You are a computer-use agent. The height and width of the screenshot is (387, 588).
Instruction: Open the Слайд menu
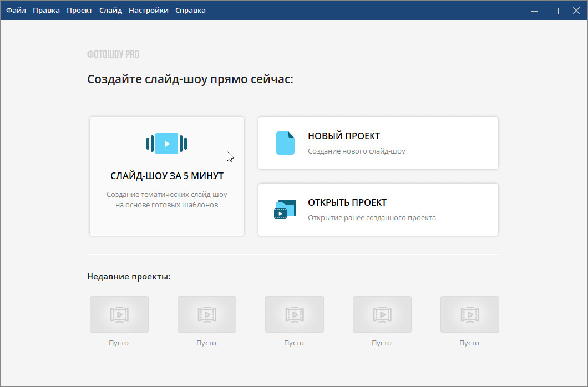[x=110, y=10]
